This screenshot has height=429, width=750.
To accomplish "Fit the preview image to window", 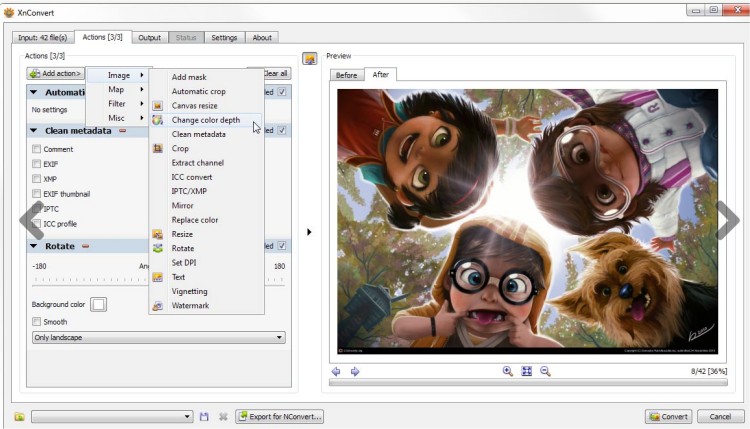I will coord(526,371).
